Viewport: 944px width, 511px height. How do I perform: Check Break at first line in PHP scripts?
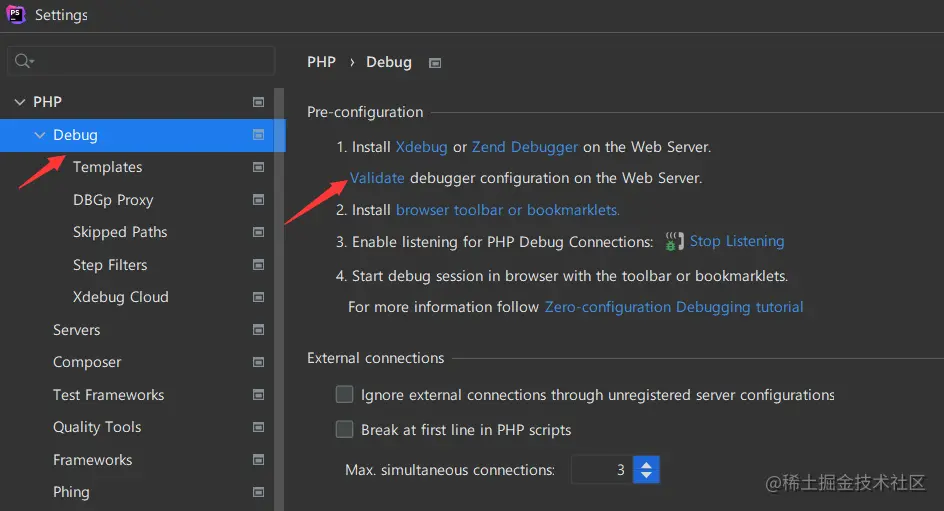pos(344,429)
